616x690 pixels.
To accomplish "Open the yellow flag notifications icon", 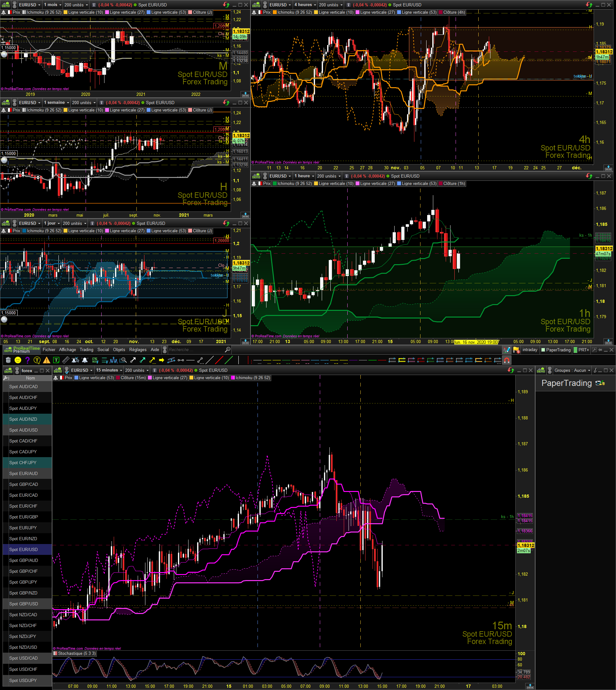I will pos(516,350).
